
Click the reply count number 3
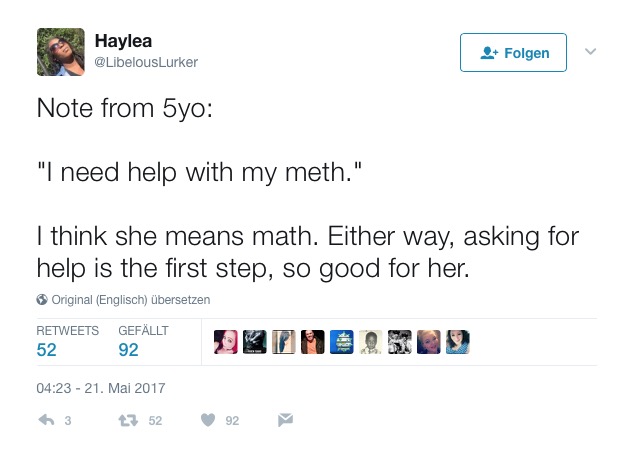[68, 421]
